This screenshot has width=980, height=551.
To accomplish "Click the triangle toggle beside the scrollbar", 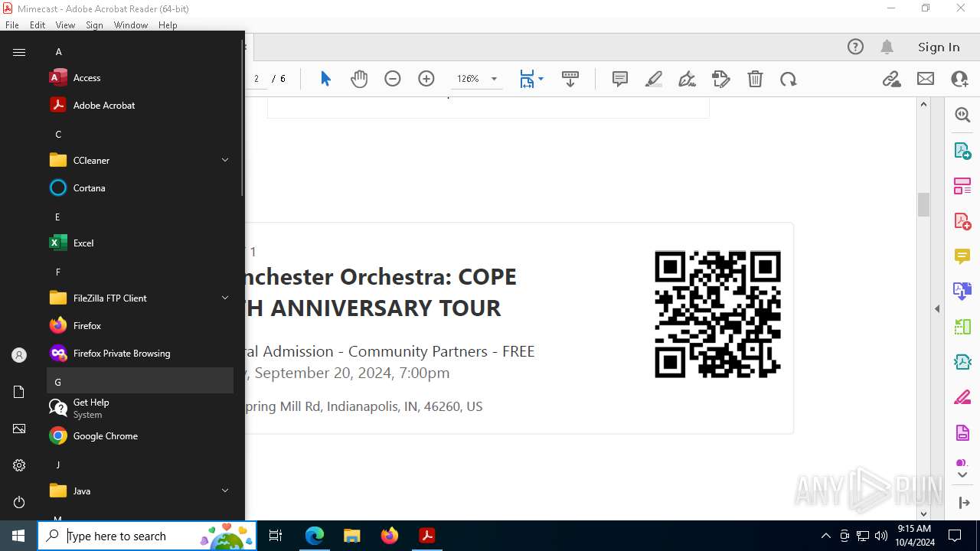I will pyautogui.click(x=937, y=309).
